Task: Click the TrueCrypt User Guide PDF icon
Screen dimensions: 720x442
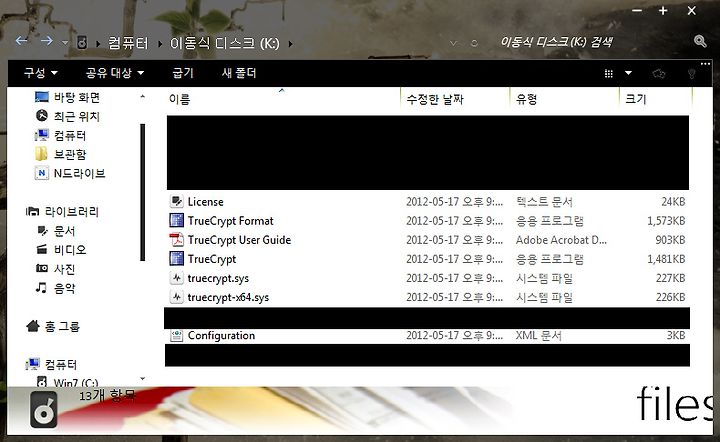Action: coord(176,240)
